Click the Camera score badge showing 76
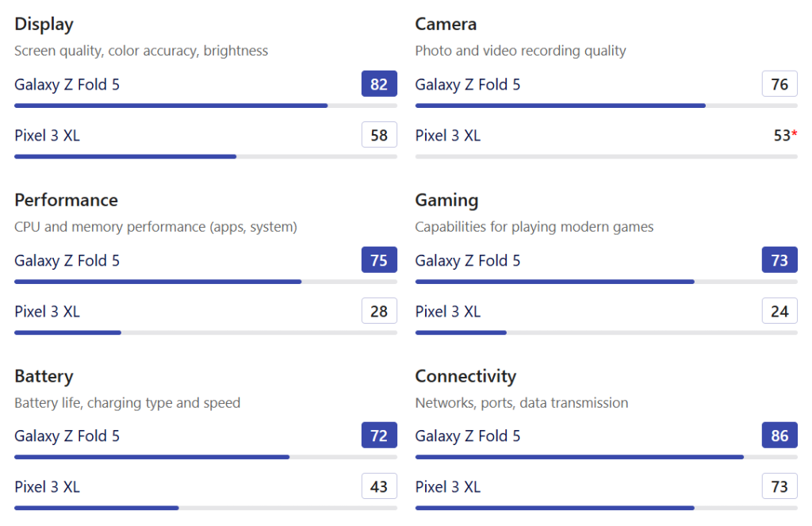812x526 pixels. (779, 84)
